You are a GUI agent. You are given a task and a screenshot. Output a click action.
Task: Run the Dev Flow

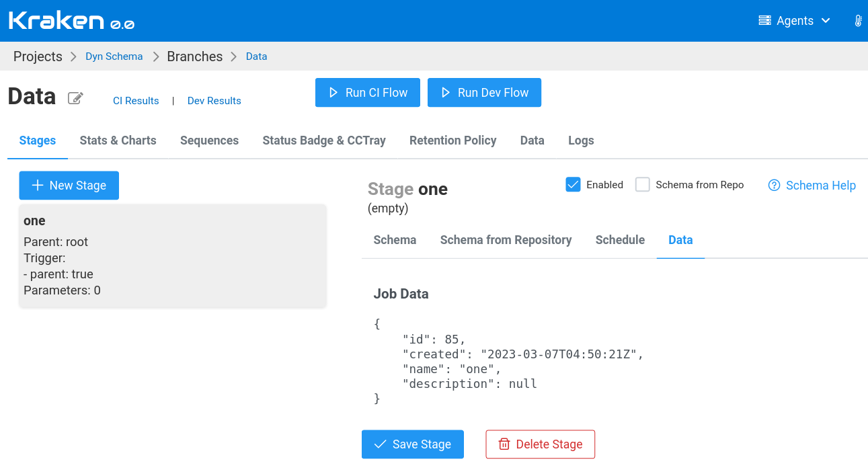484,93
